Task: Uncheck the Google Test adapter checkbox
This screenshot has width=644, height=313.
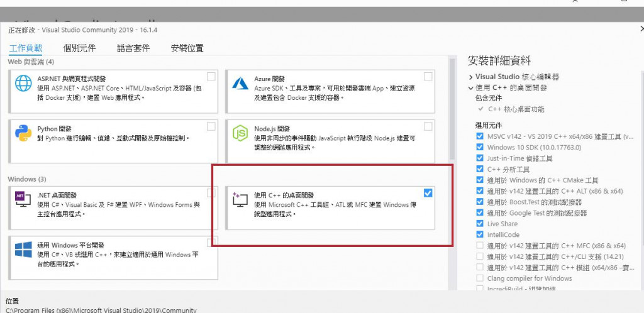Action: 480,212
